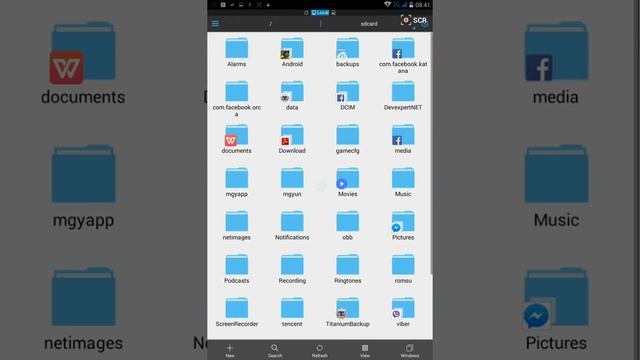Open the viber folder

tap(403, 311)
